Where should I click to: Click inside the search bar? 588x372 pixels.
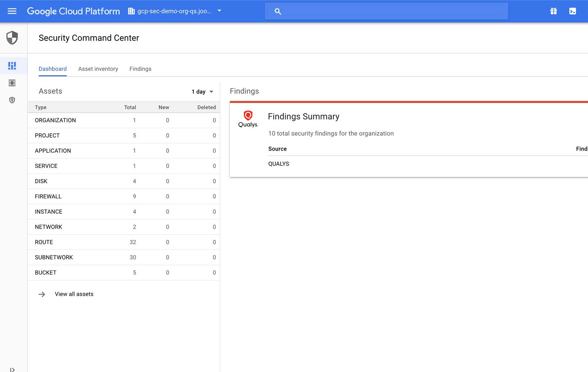386,11
